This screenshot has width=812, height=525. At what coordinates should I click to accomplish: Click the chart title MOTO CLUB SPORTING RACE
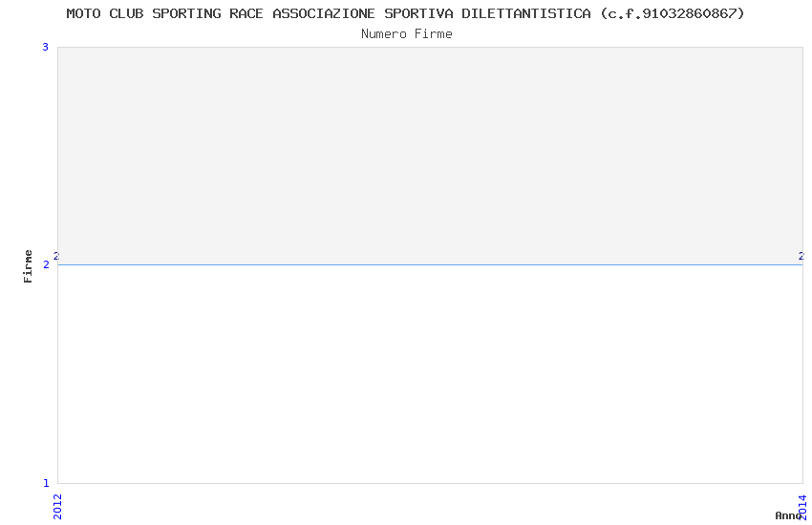[405, 13]
